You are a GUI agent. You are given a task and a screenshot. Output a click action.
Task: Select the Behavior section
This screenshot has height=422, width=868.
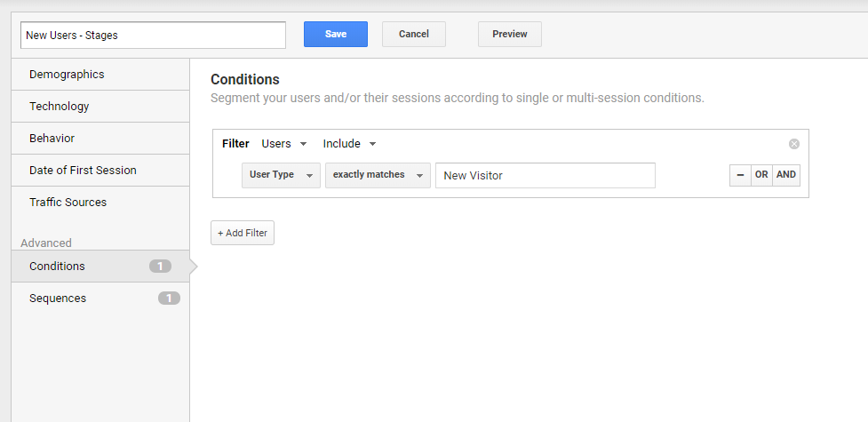pyautogui.click(x=100, y=139)
